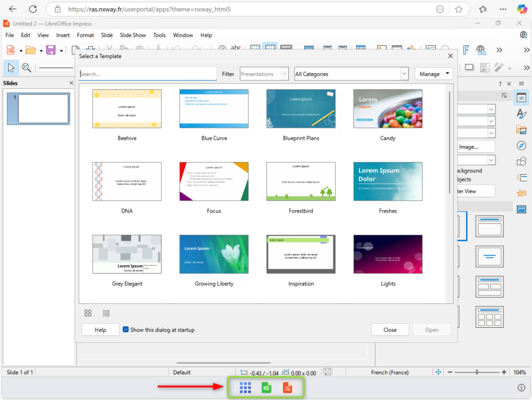This screenshot has height=400, width=532.
Task: Open the Tools menu
Action: tap(159, 35)
